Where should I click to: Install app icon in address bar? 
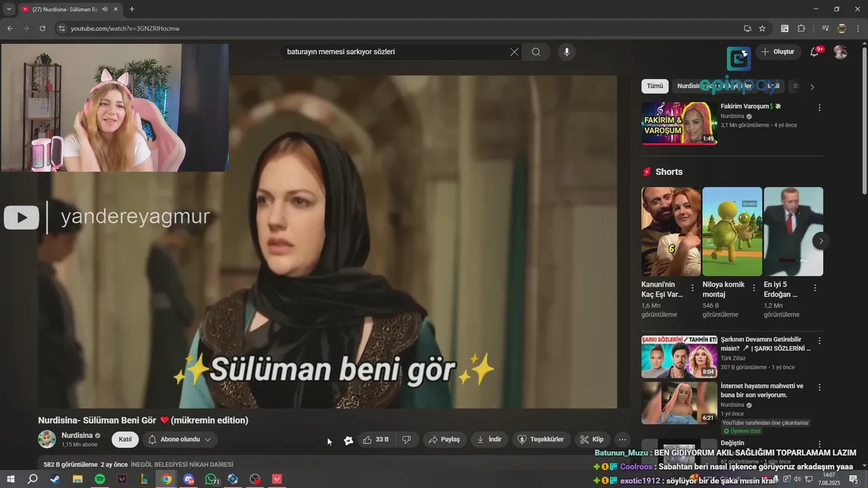(x=747, y=28)
